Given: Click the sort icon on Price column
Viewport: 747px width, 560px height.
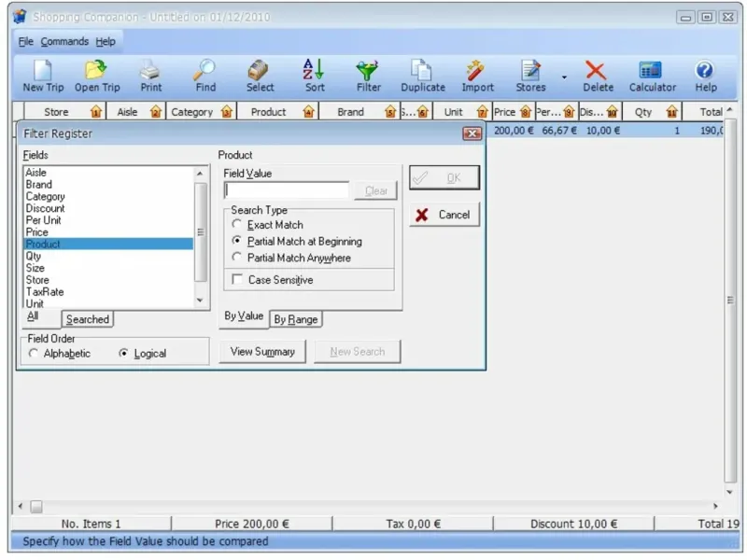Looking at the screenshot, I should click(526, 112).
